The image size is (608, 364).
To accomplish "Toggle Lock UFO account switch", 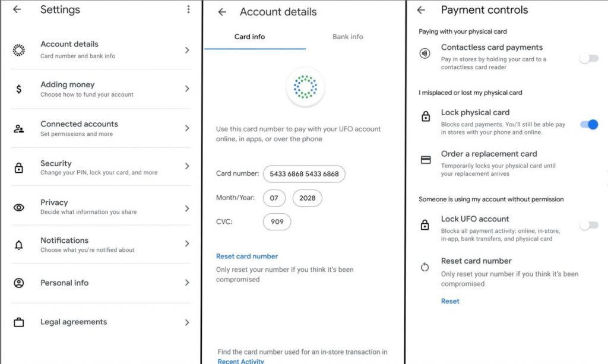I will (x=588, y=225).
